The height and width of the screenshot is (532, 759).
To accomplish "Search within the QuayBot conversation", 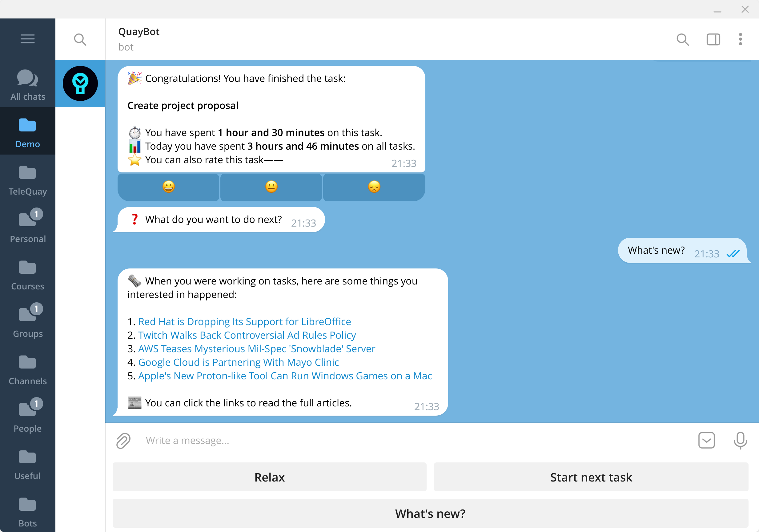I will [682, 40].
